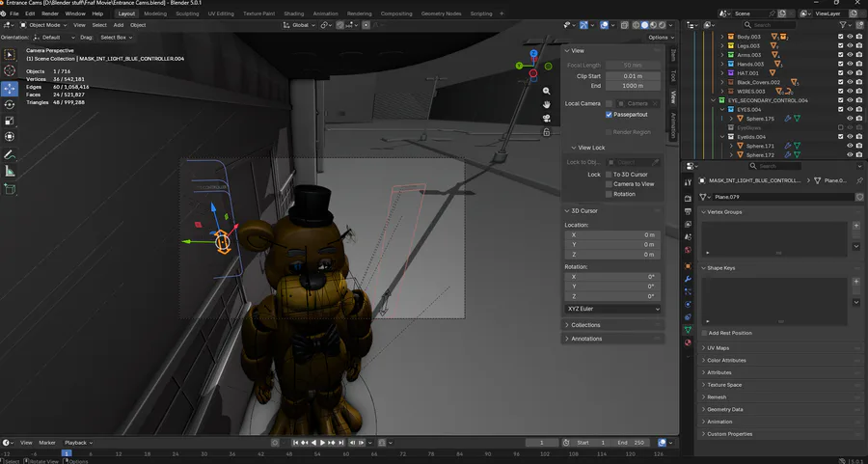Open the viewport Add menu
Image resolution: width=868 pixels, height=464 pixels.
(x=119, y=25)
